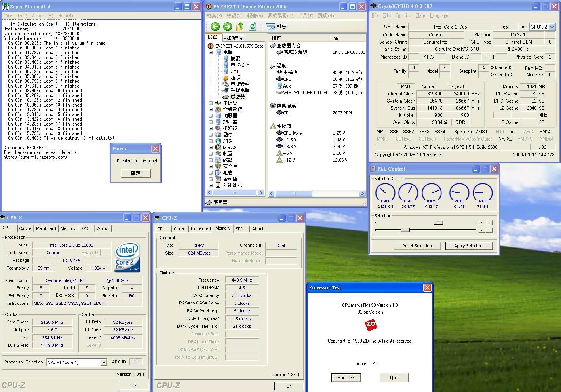Click 欄位 column header in EVEREST
This screenshot has height=392, width=561.
tap(300, 38)
